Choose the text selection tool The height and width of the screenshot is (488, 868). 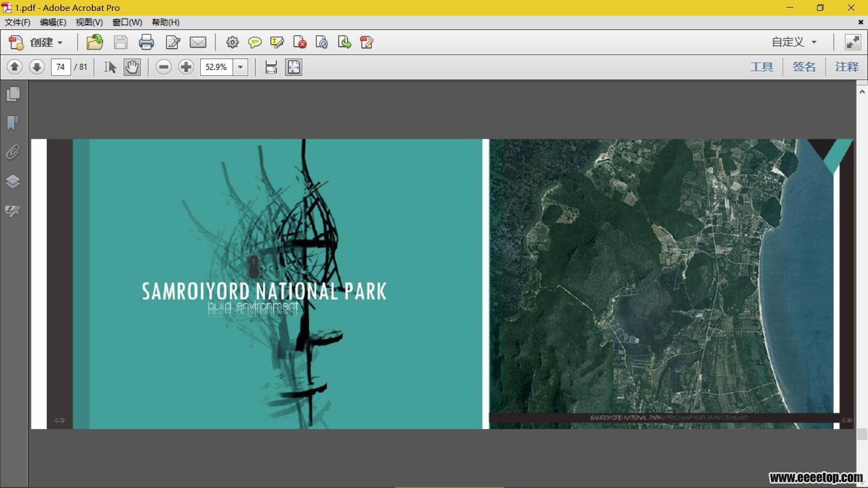click(x=110, y=67)
